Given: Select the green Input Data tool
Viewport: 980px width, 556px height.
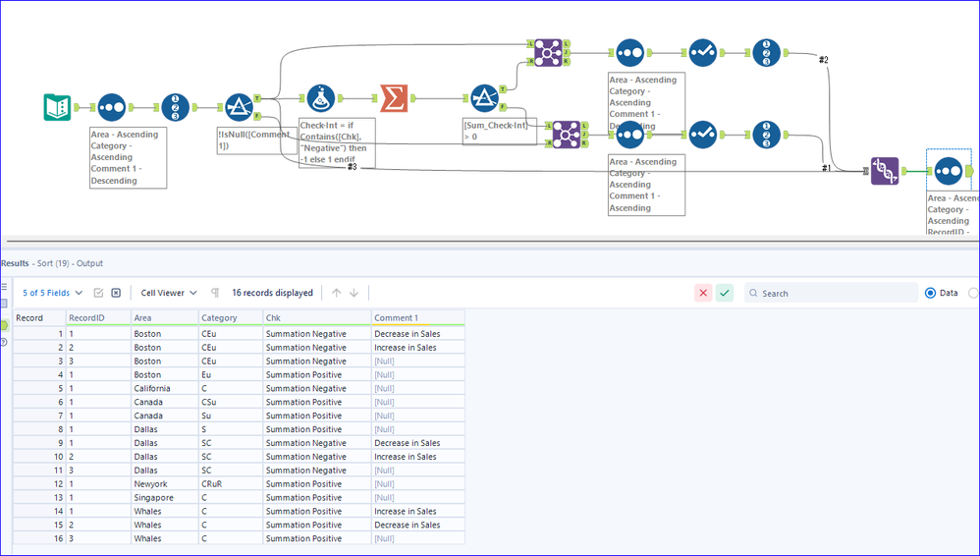Looking at the screenshot, I should point(57,108).
